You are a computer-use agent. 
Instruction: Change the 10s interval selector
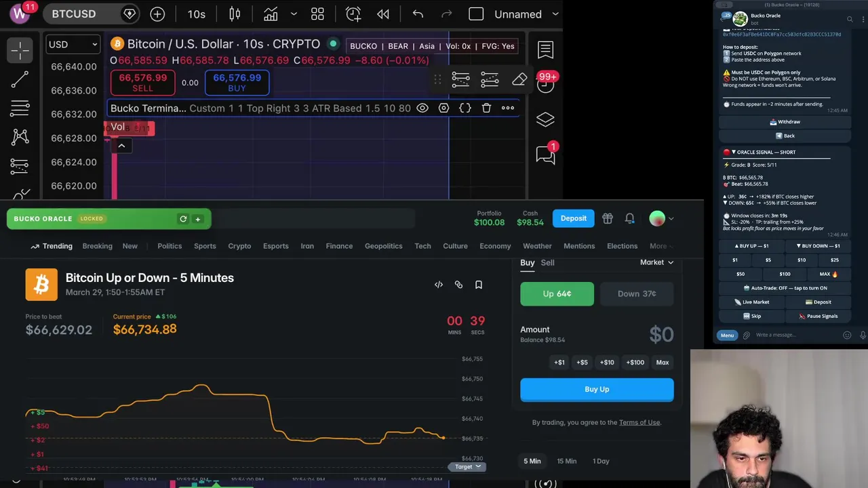pos(197,14)
